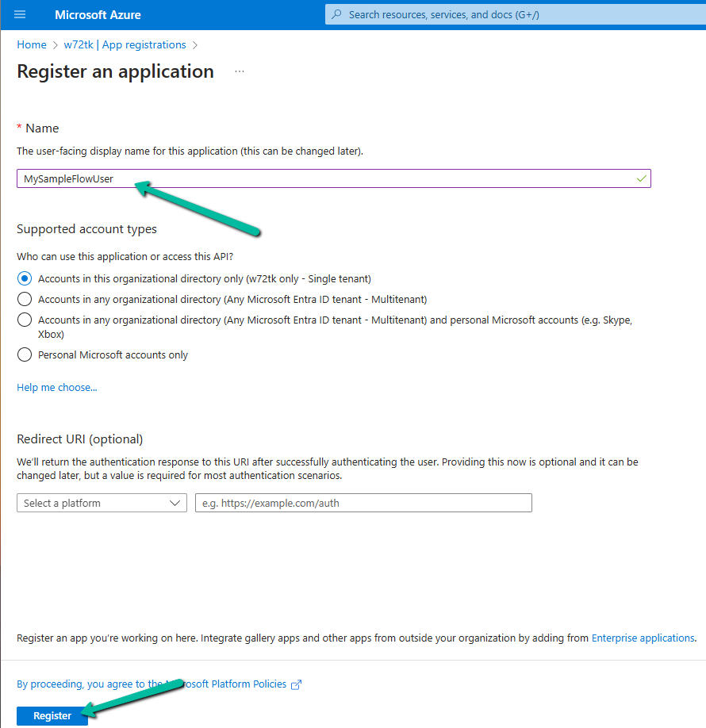Click the ellipsis next to page title

240,71
